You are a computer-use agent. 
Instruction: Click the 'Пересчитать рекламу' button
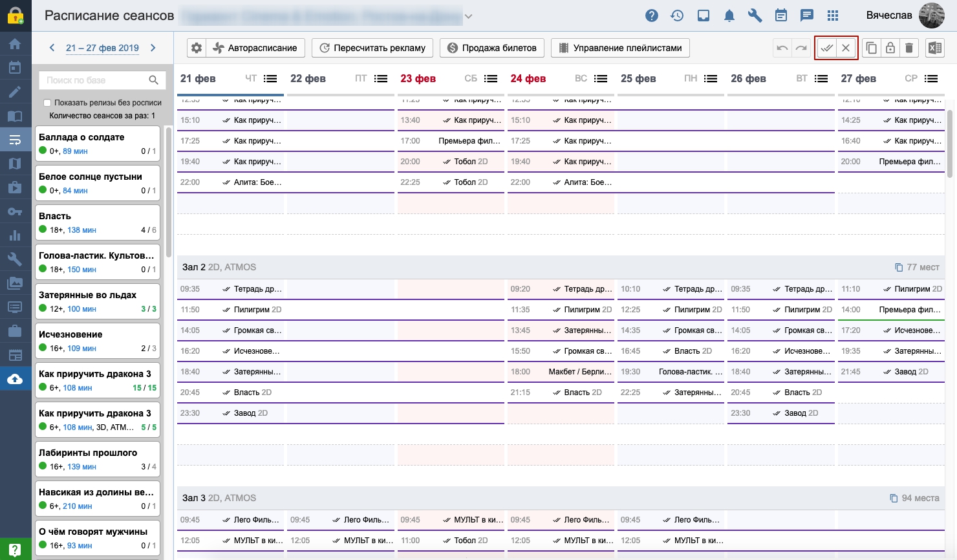tap(372, 48)
